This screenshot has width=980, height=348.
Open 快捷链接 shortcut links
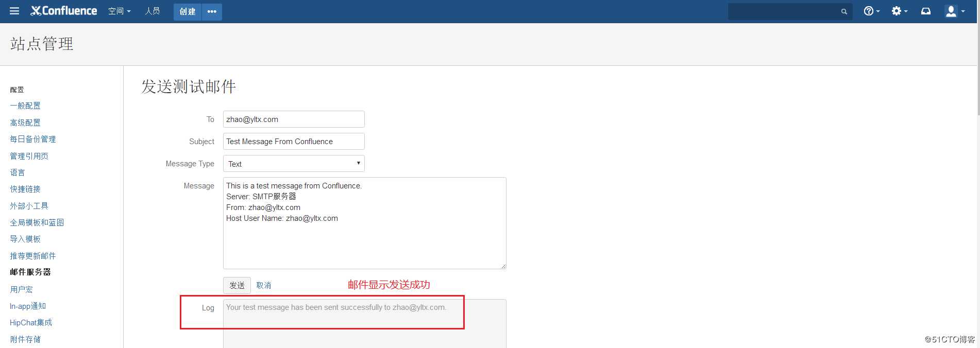coord(25,189)
